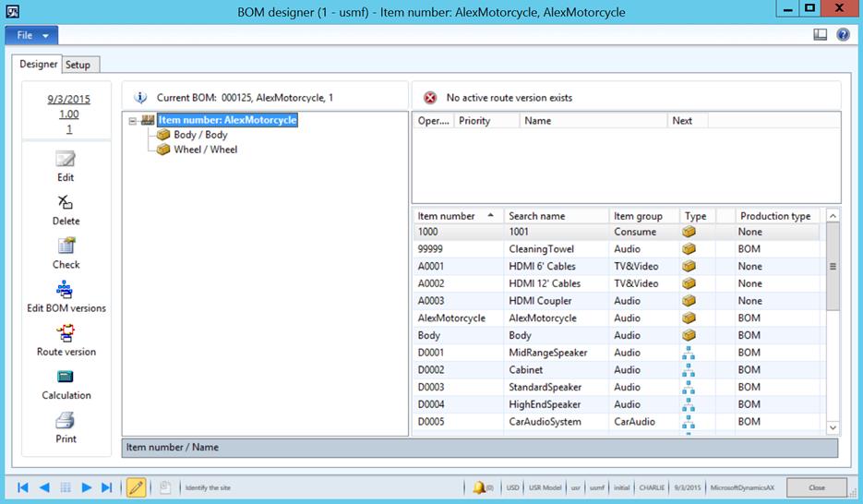Click the document attachment icon in status bar
The height and width of the screenshot is (504, 863).
tap(164, 487)
